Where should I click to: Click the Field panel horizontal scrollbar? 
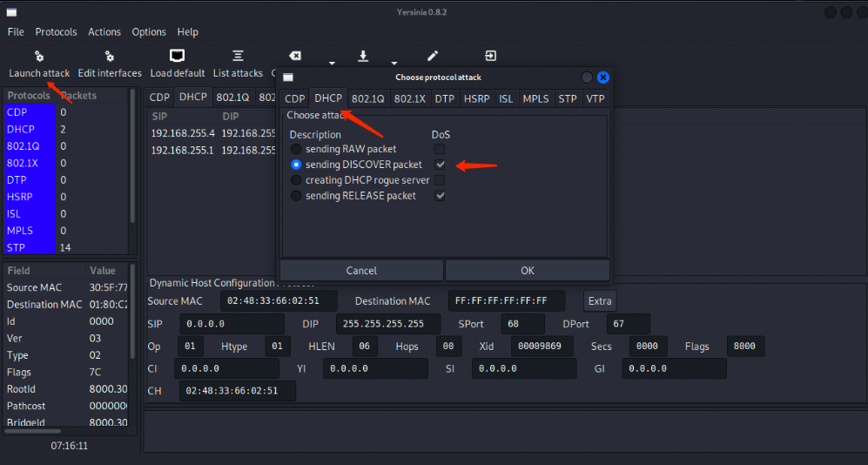[33, 431]
